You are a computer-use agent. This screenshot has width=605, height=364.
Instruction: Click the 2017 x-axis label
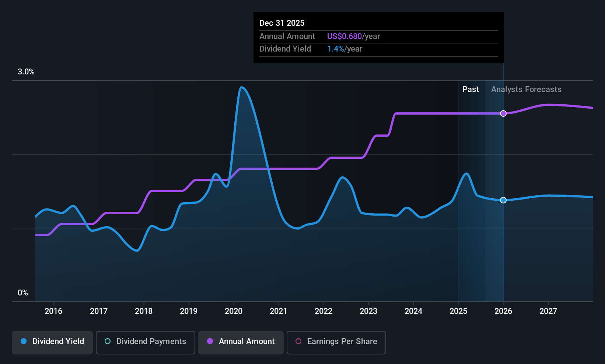pos(99,311)
